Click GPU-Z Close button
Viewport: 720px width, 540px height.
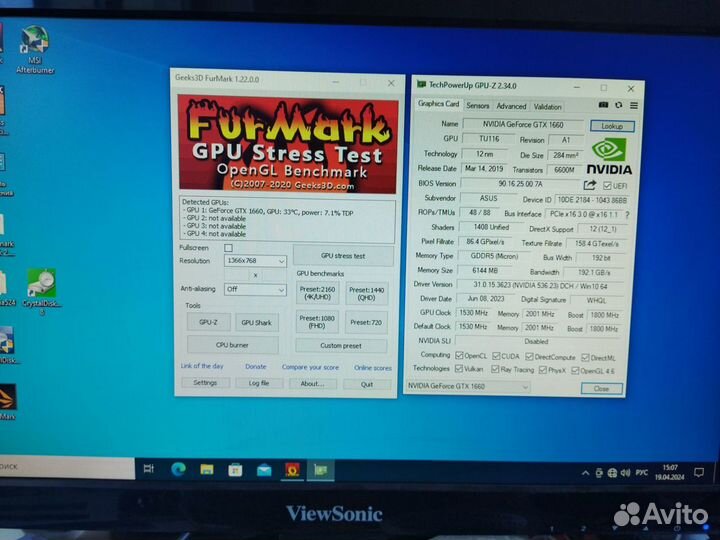(602, 388)
